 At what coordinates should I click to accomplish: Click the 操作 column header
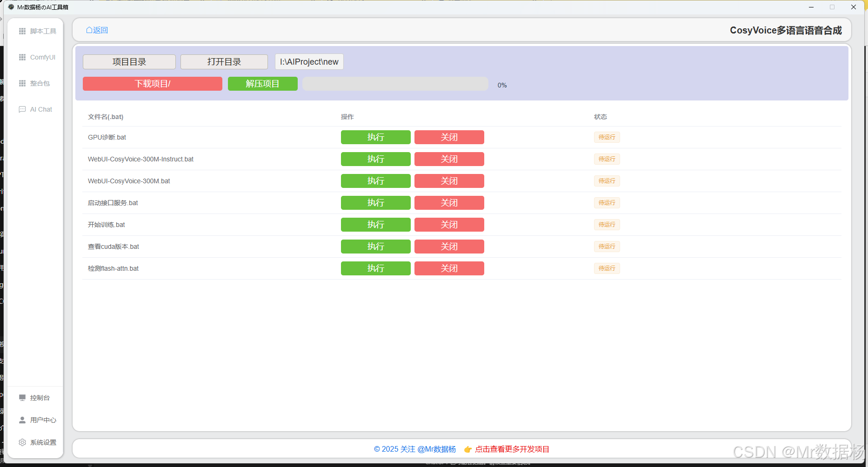(347, 117)
